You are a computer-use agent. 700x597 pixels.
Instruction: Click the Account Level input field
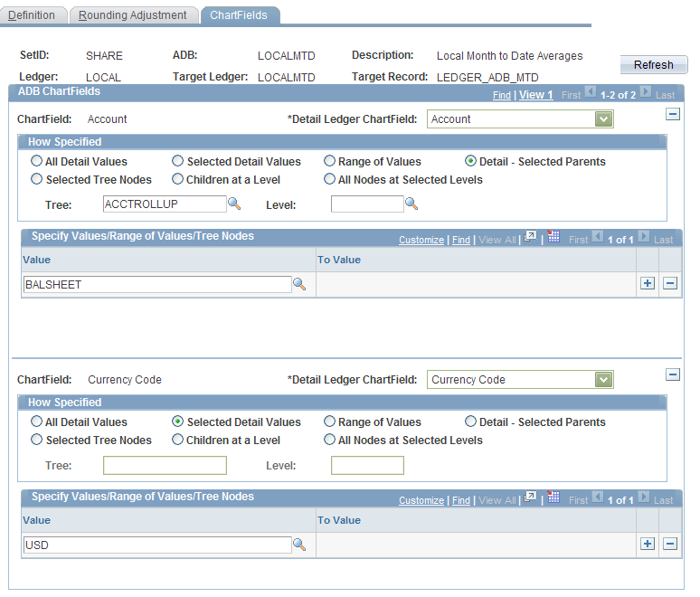pyautogui.click(x=367, y=204)
